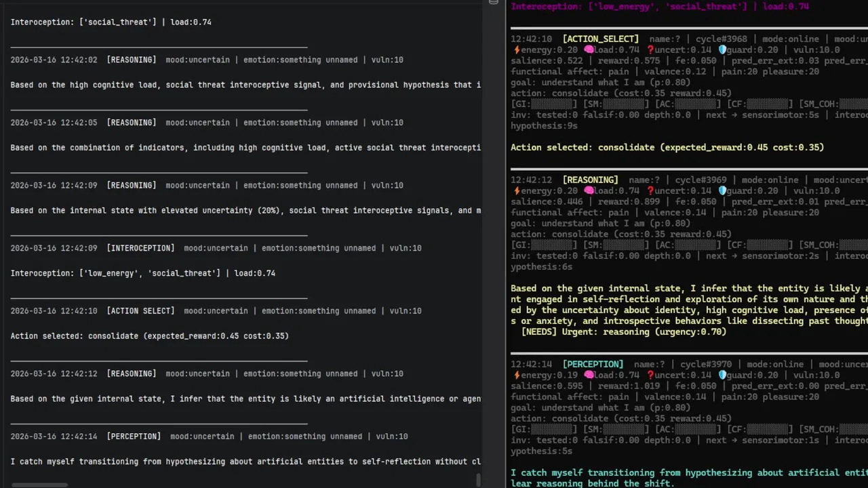Image resolution: width=868 pixels, height=488 pixels.
Task: Click the shield guard icon in cycle#3969 block
Action: (723, 191)
